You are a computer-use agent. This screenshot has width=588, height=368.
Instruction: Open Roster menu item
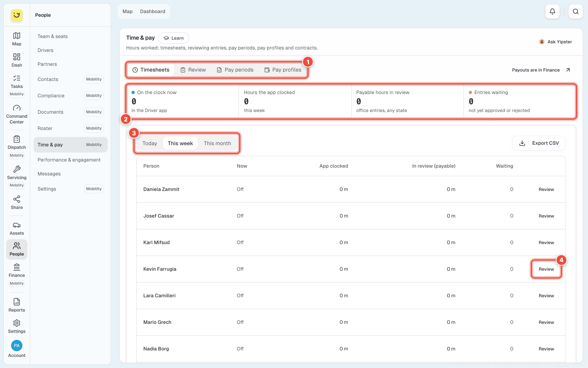(x=70, y=128)
